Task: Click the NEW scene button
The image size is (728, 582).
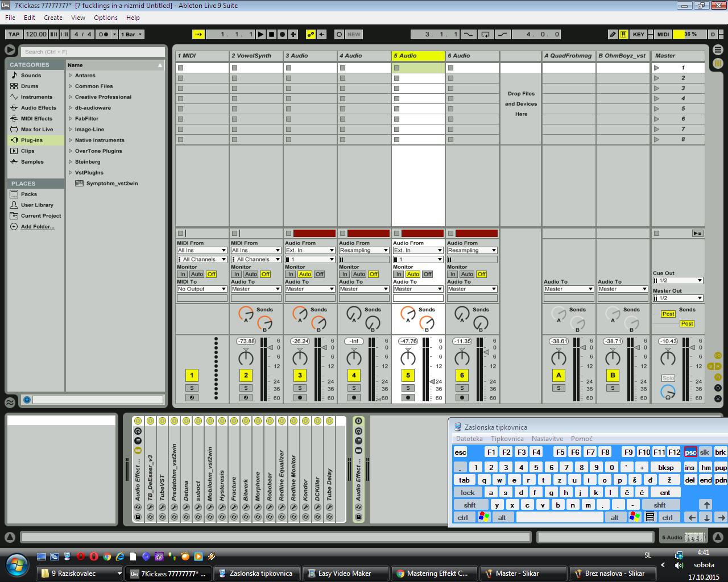Action: point(354,34)
